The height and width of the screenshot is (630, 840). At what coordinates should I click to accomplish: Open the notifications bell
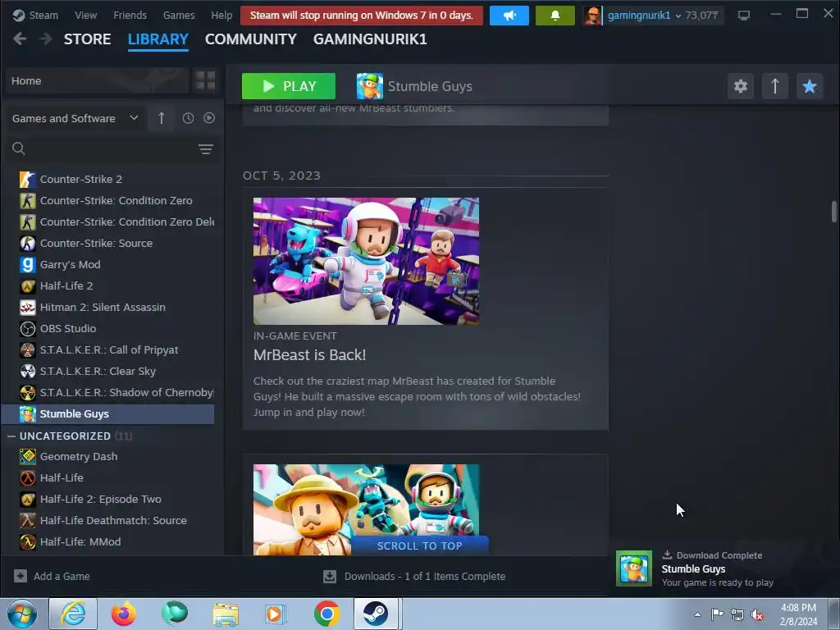[555, 16]
